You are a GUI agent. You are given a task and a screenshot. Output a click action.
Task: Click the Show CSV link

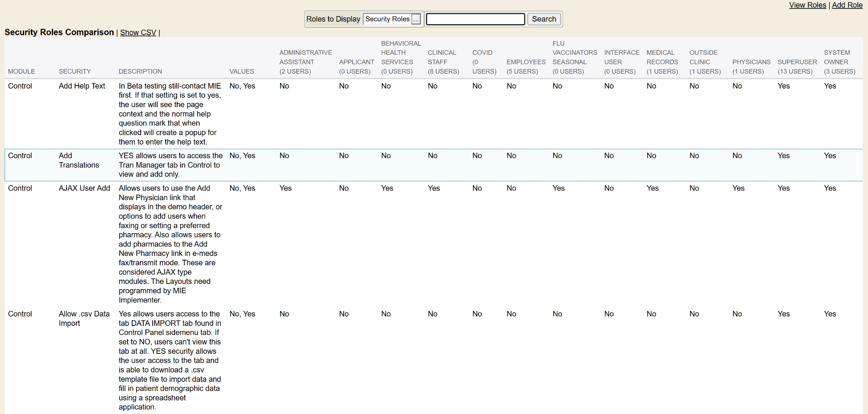[x=138, y=33]
